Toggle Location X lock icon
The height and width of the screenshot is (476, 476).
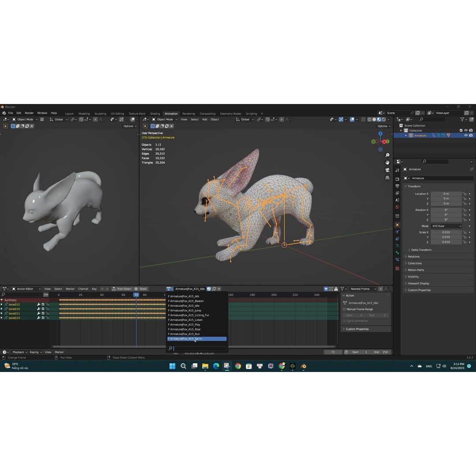tap(465, 193)
